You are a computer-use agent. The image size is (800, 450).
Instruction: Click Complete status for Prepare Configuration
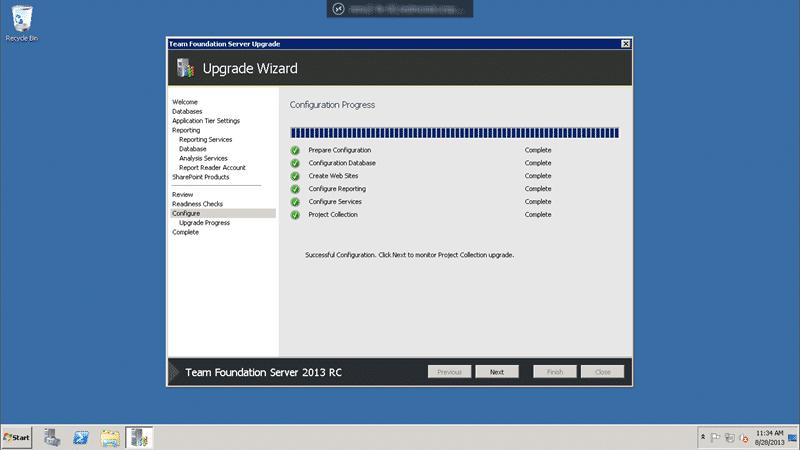538,150
